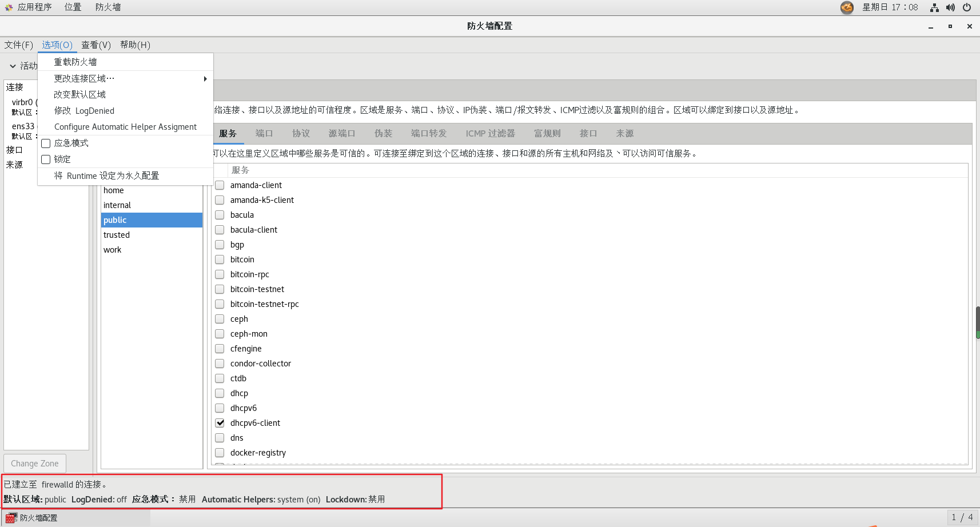Screen dimensions: 980x527
Task: Click the vertical scrollbar on right edge
Action: 978,323
